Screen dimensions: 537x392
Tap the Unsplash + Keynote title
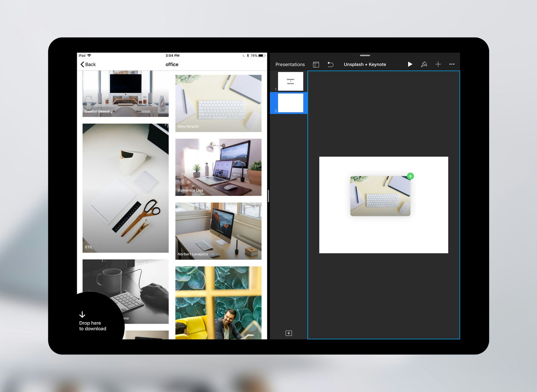pyautogui.click(x=365, y=64)
